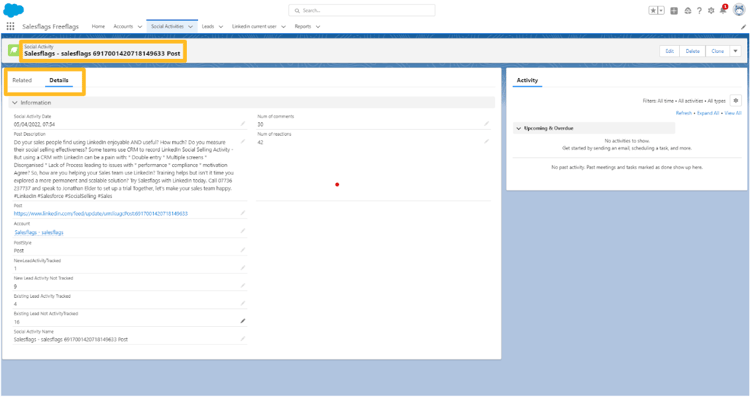Open the global actions plus icon
Image resolution: width=750 pixels, height=397 pixels.
674,11
